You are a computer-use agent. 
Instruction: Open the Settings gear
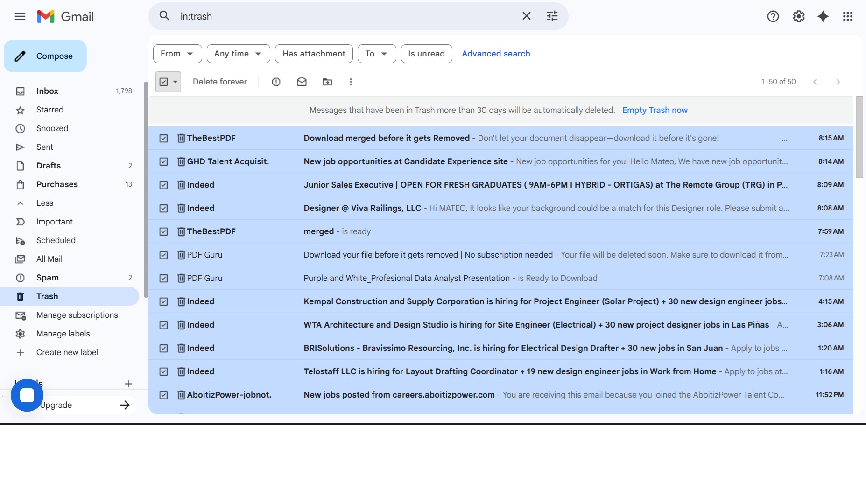click(x=799, y=17)
